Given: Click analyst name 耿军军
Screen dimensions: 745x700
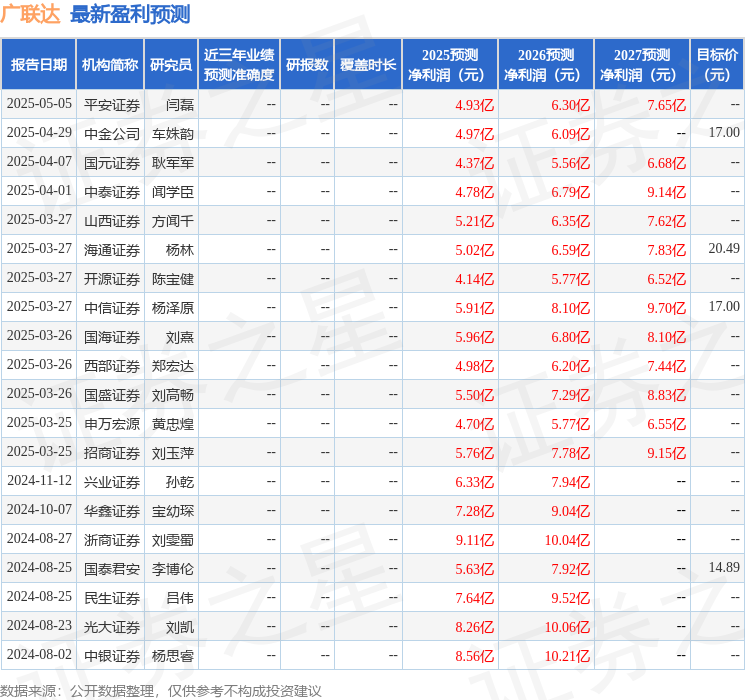Looking at the screenshot, I should [x=173, y=163].
